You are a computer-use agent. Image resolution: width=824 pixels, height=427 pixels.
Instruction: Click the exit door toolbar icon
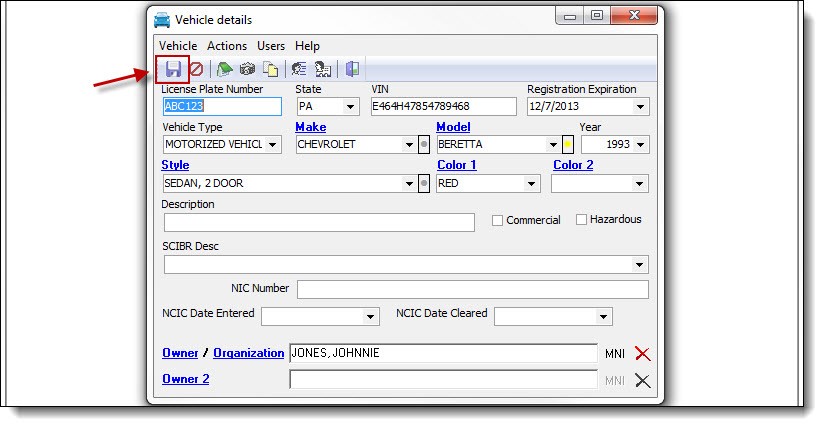click(352, 70)
